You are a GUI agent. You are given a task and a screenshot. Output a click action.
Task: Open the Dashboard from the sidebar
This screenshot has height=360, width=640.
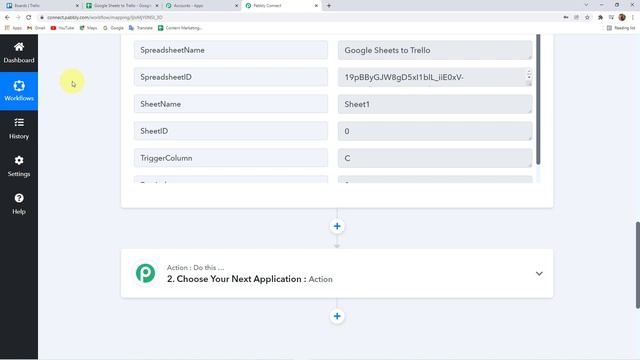[19, 53]
